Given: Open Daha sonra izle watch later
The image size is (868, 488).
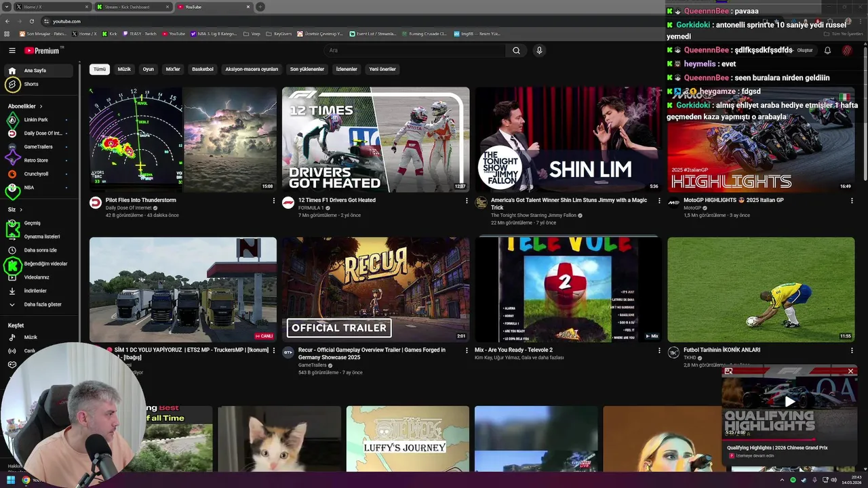Looking at the screenshot, I should pos(37,250).
